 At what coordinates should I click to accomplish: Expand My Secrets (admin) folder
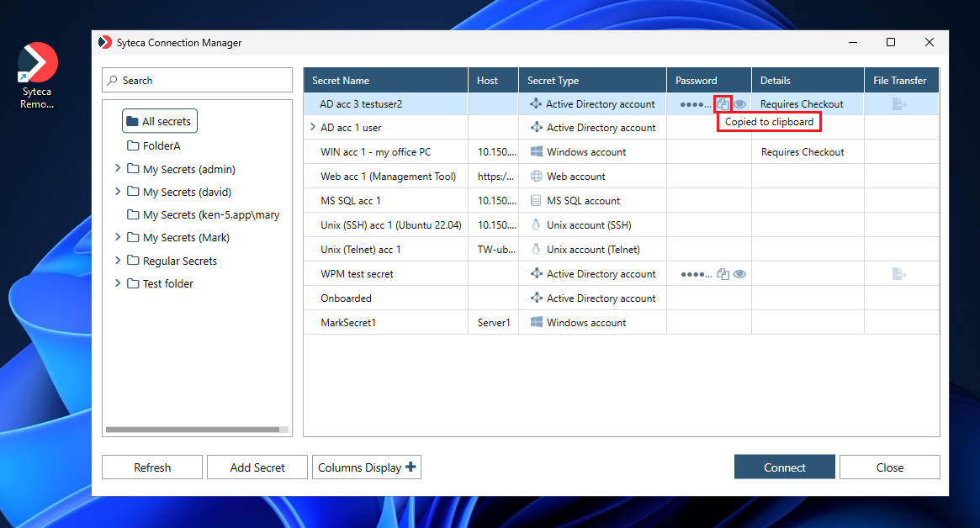118,169
